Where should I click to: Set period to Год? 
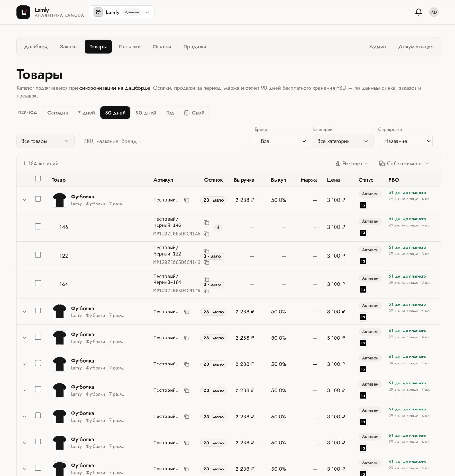170,112
